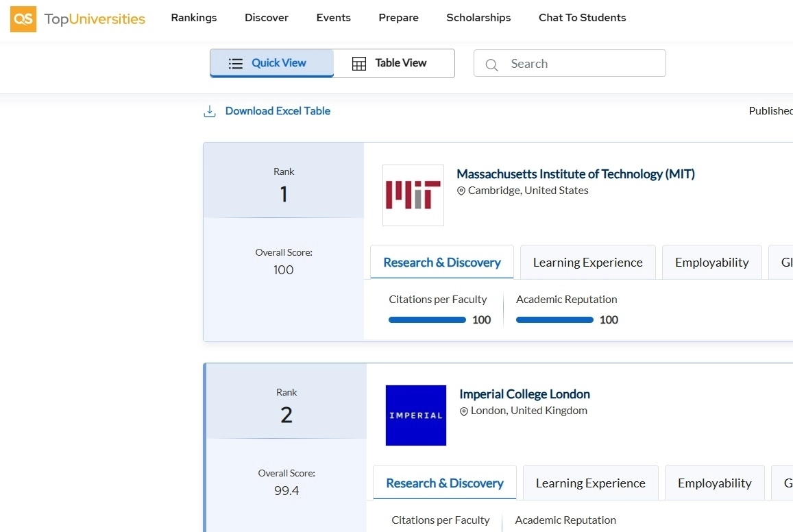This screenshot has height=532, width=793.
Task: Select MIT's Employability tab
Action: pos(711,263)
